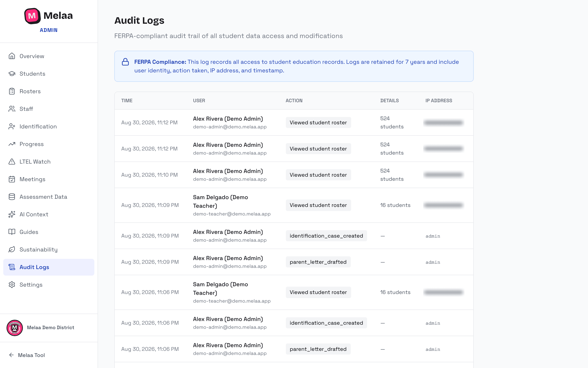This screenshot has width=588, height=368.
Task: Click the Audit Logs label in sidebar
Action: click(34, 267)
